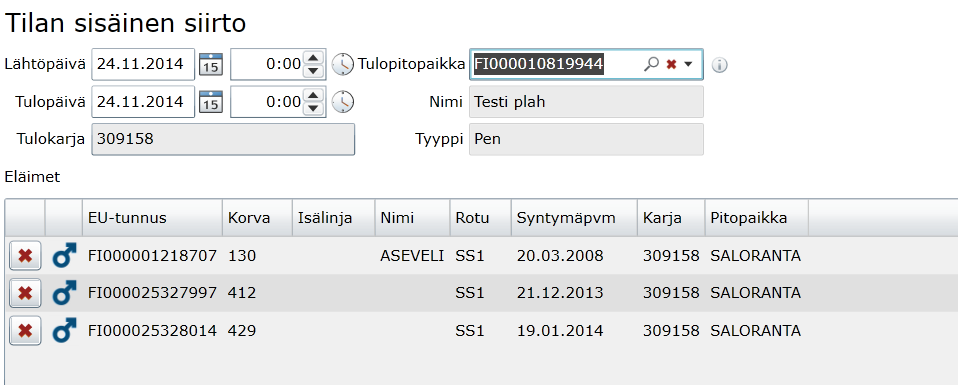Click search magnifier in Tulopitopaikka field
This screenshot has height=385, width=958.
point(651,64)
